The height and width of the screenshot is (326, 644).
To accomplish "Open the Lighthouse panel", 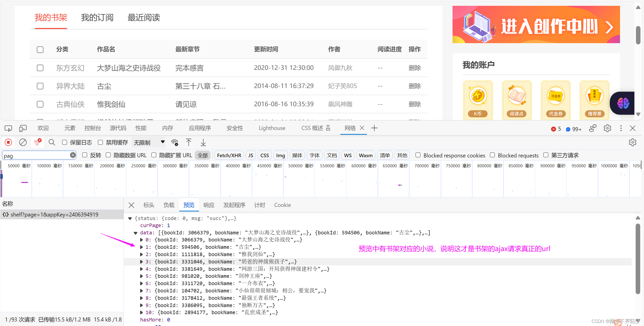I will (272, 128).
